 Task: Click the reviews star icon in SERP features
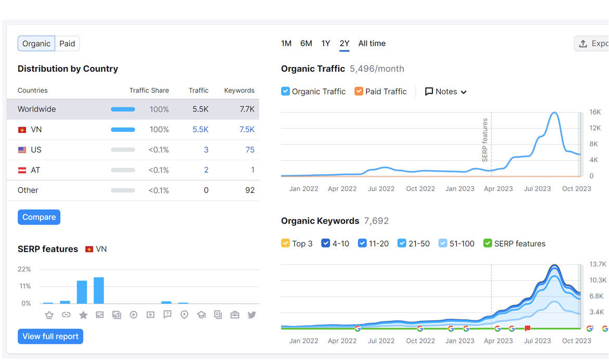coord(83,315)
